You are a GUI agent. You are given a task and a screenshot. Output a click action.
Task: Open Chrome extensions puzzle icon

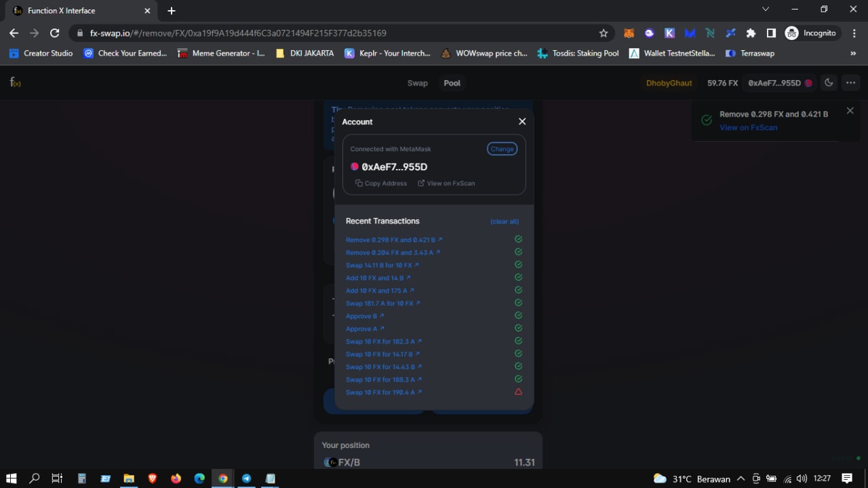pyautogui.click(x=751, y=33)
